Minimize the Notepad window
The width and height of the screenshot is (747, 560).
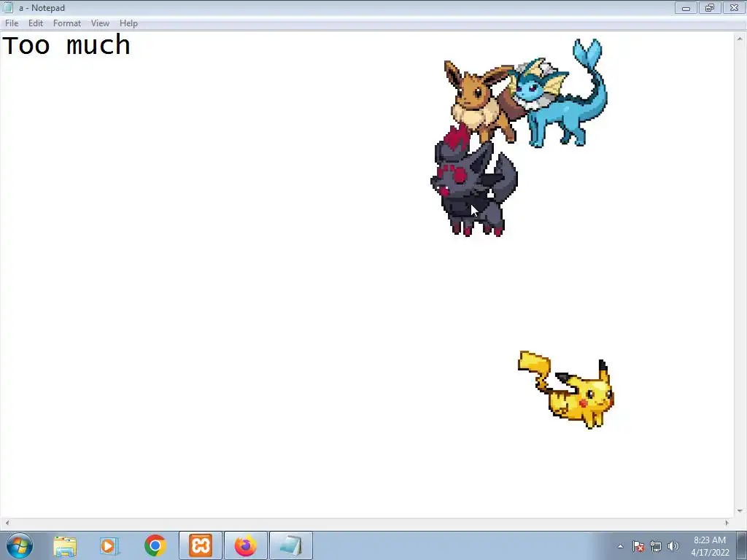tap(686, 7)
